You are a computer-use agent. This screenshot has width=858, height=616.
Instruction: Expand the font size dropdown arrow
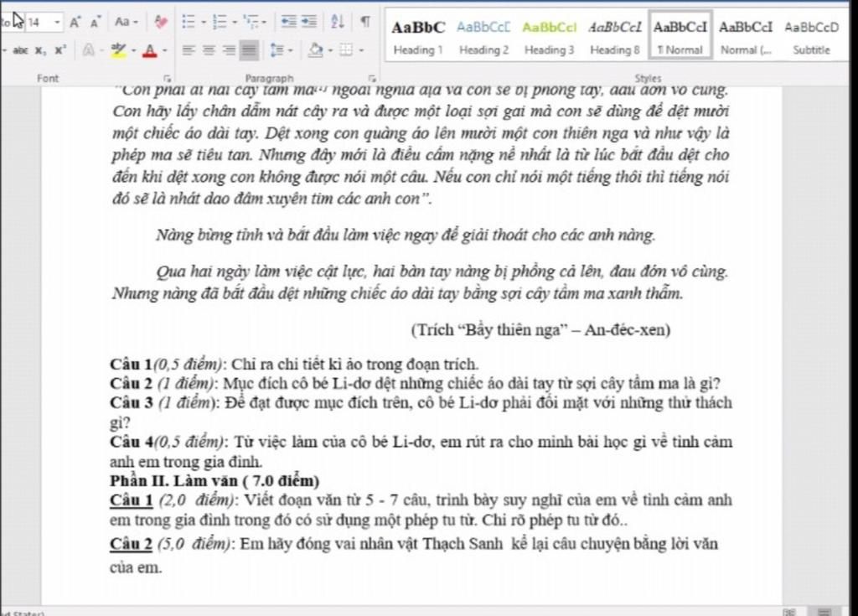pyautogui.click(x=57, y=22)
